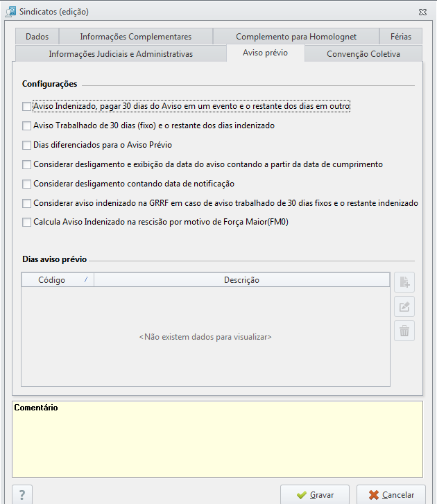Click the add new record icon beside grid
Viewport: 437px width, 504px height.
(x=404, y=282)
